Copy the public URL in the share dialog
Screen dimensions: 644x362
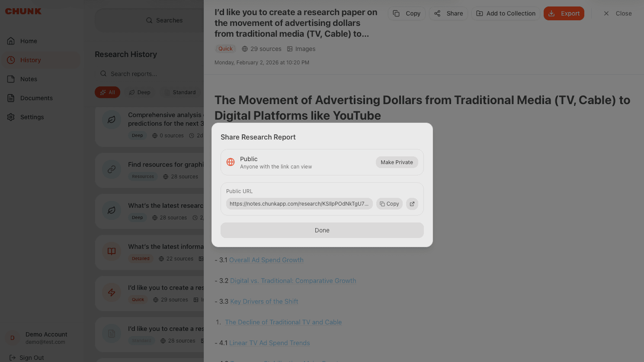(x=389, y=204)
